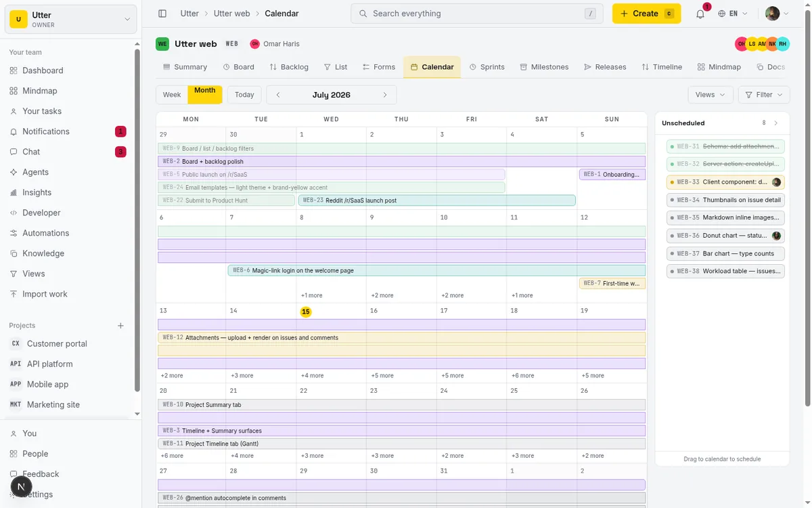Open the Milestones tab
The width and height of the screenshot is (812, 508).
click(x=544, y=67)
